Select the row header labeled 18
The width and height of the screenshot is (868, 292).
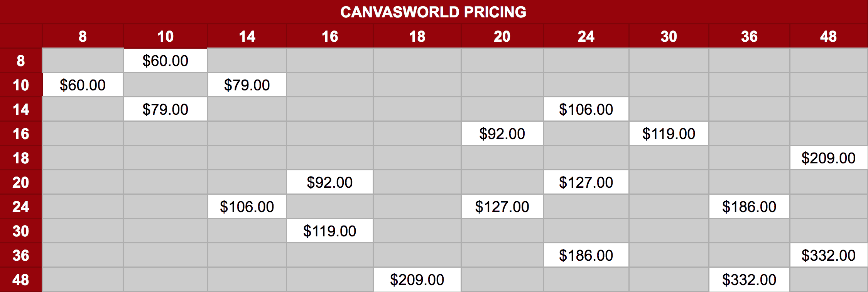(x=21, y=158)
